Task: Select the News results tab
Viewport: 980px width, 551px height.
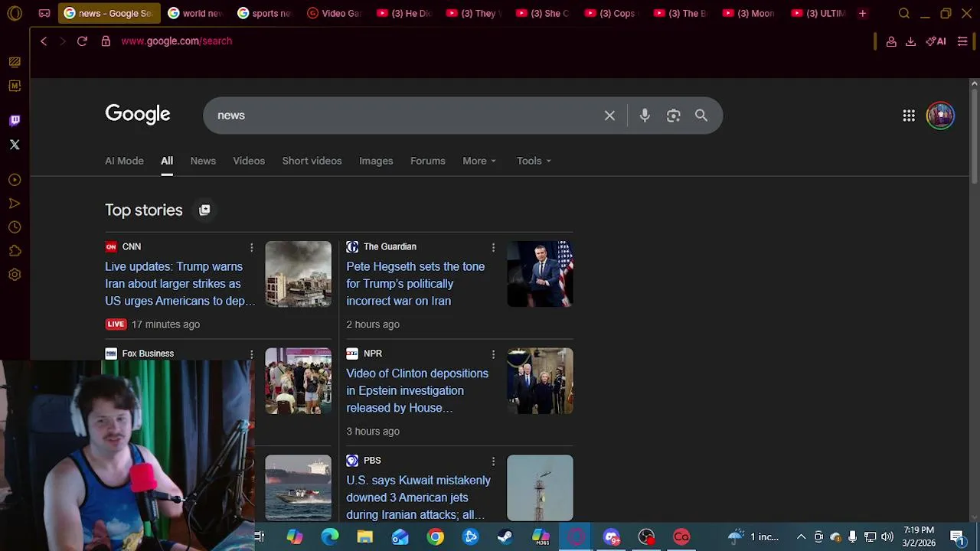Action: (x=203, y=161)
